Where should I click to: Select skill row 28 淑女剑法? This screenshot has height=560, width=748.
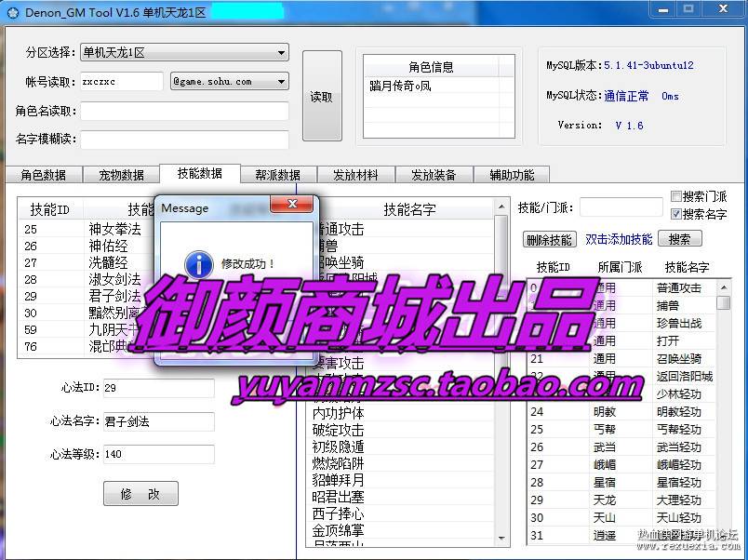coord(87,279)
